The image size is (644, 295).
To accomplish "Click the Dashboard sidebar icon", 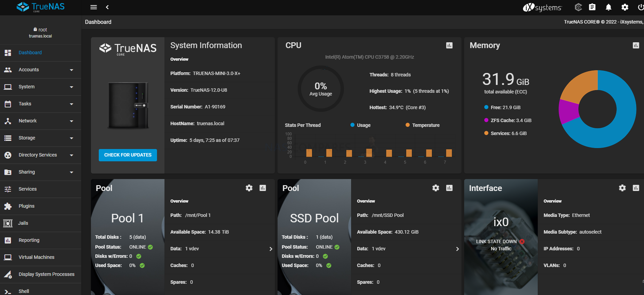I will 8,53.
